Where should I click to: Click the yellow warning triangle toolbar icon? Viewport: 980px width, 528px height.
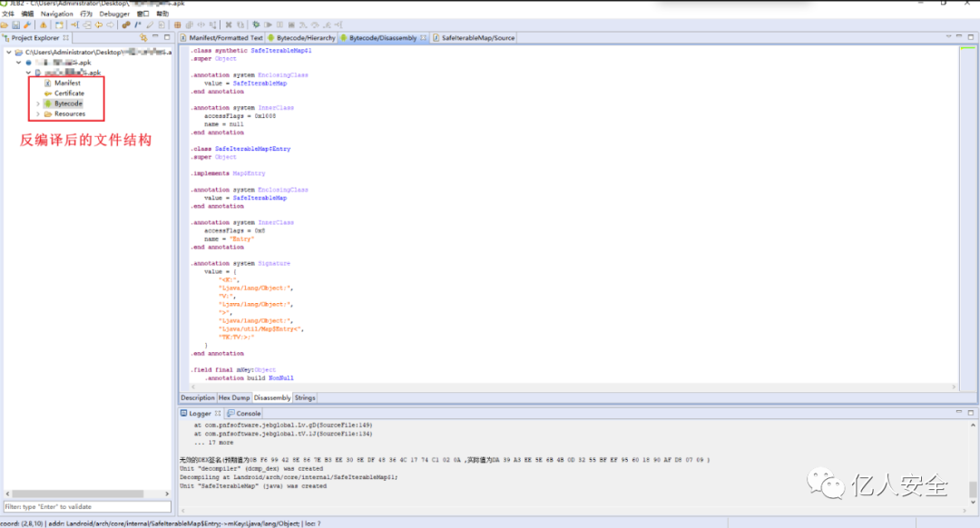pyautogui.click(x=44, y=25)
